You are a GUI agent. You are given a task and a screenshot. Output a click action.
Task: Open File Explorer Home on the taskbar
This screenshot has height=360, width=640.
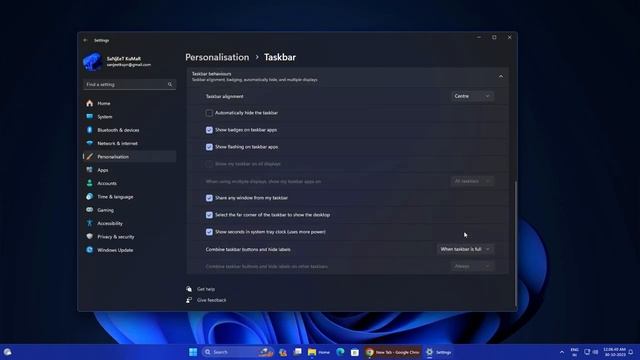(319, 352)
